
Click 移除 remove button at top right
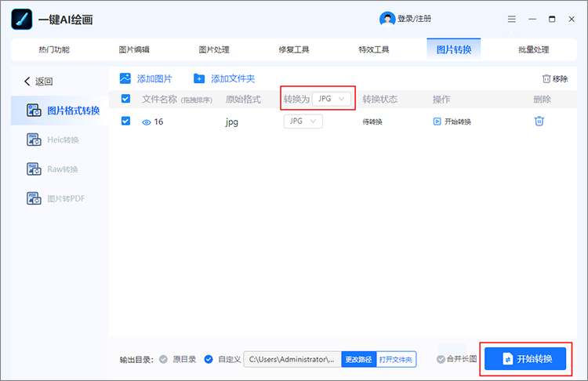554,78
